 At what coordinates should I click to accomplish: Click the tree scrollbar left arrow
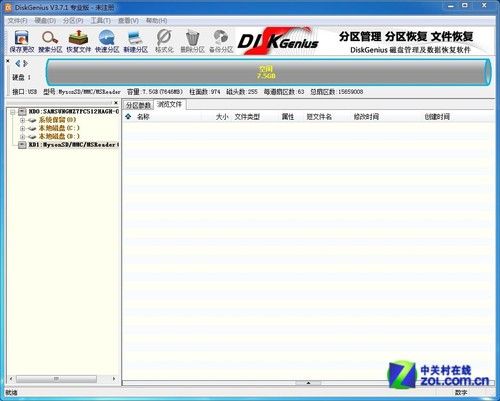point(11,379)
